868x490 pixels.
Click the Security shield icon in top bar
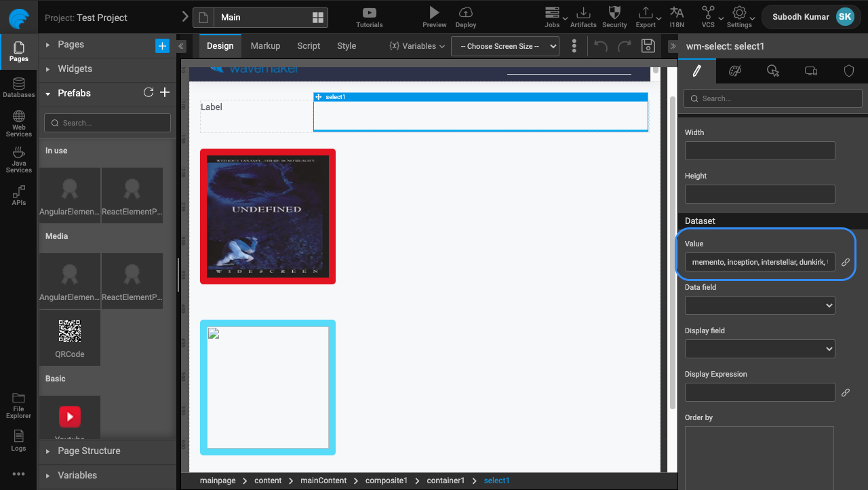tap(614, 13)
